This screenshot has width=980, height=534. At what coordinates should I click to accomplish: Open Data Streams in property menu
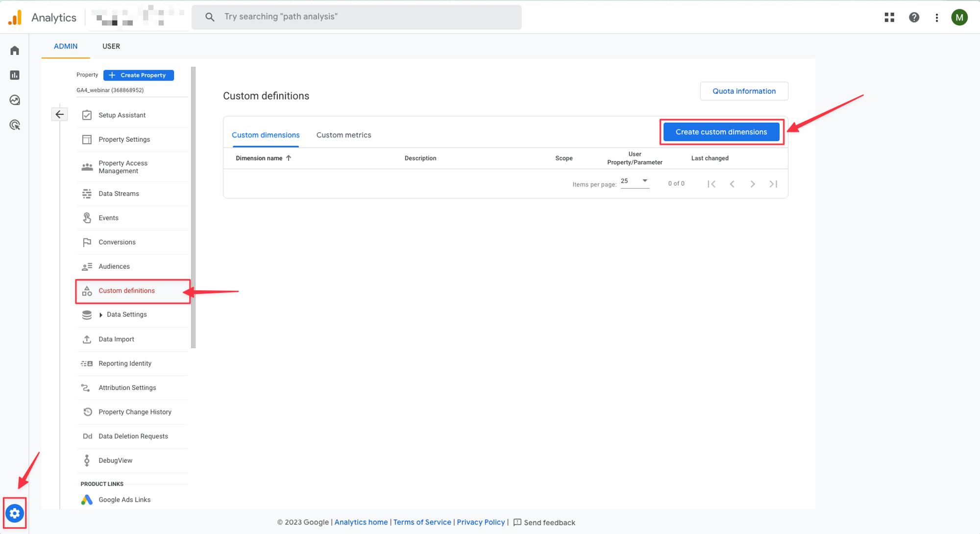click(x=119, y=194)
